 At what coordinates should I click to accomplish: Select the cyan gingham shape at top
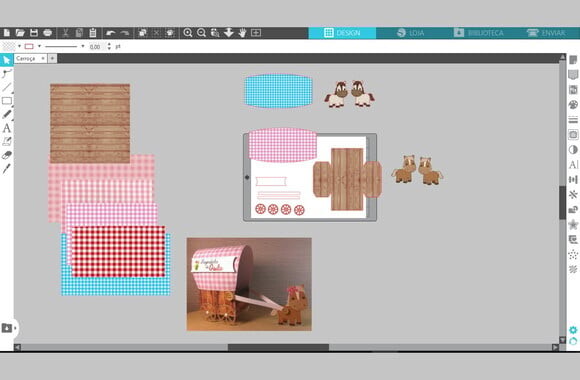point(278,91)
